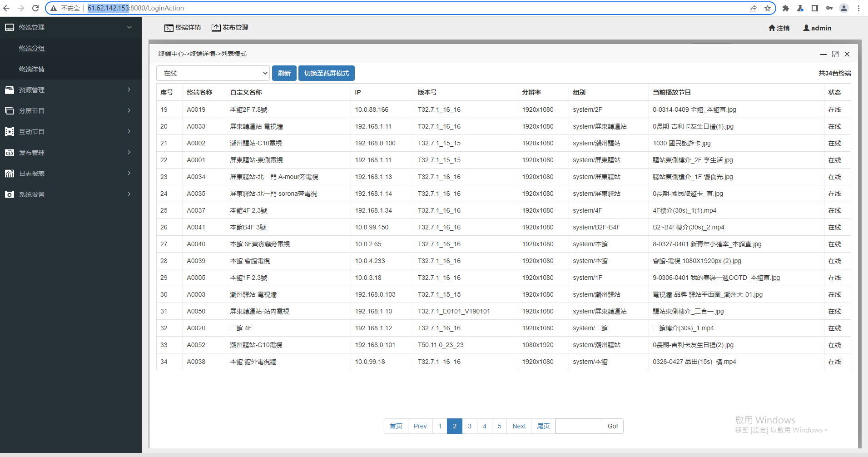Click the 系统设置 gear icon in sidebar
868x457 pixels.
click(10, 194)
